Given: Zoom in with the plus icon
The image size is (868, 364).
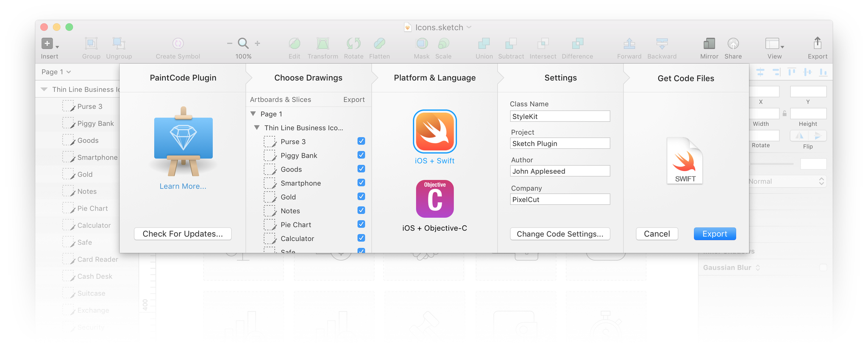Looking at the screenshot, I should pyautogui.click(x=257, y=43).
